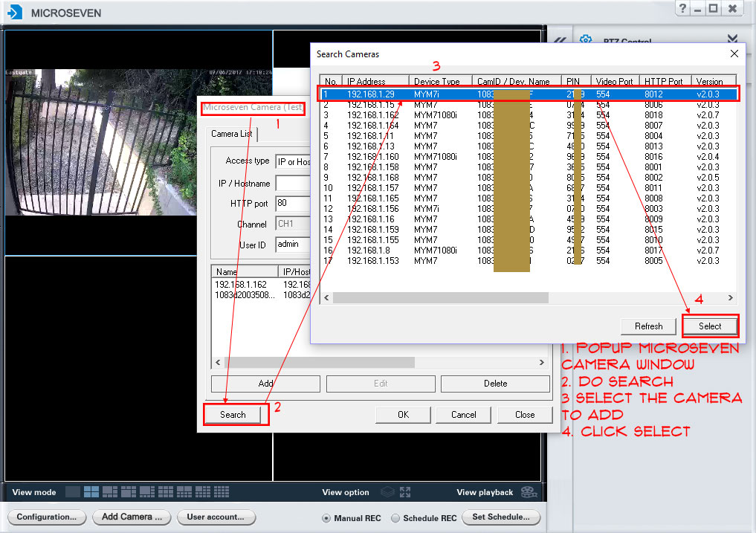Image resolution: width=756 pixels, height=533 pixels.
Task: Select the highlighted 2x2 four-camera view mode
Action: 91,492
